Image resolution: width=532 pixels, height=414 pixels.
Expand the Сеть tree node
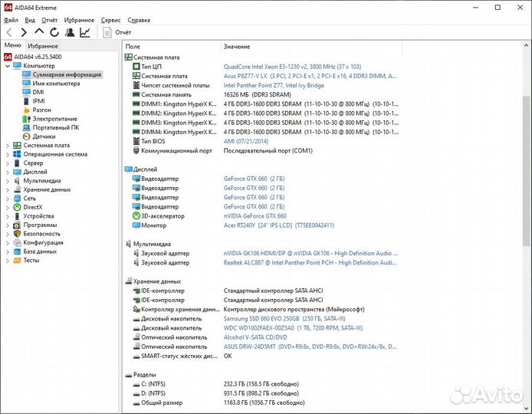tap(8, 199)
